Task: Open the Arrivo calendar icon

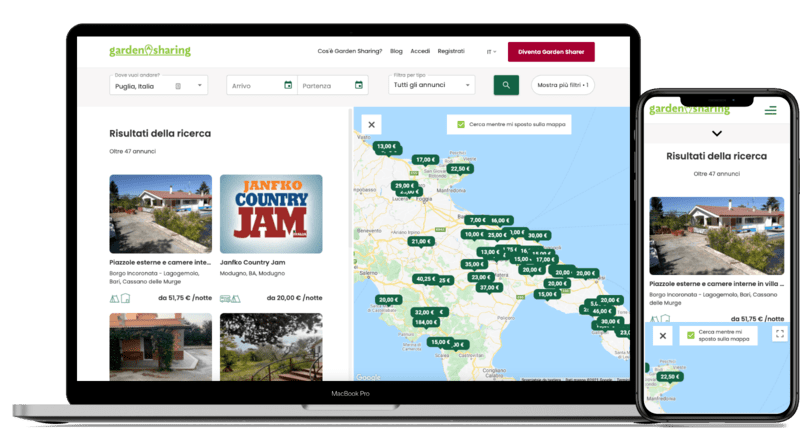Action: click(x=288, y=85)
